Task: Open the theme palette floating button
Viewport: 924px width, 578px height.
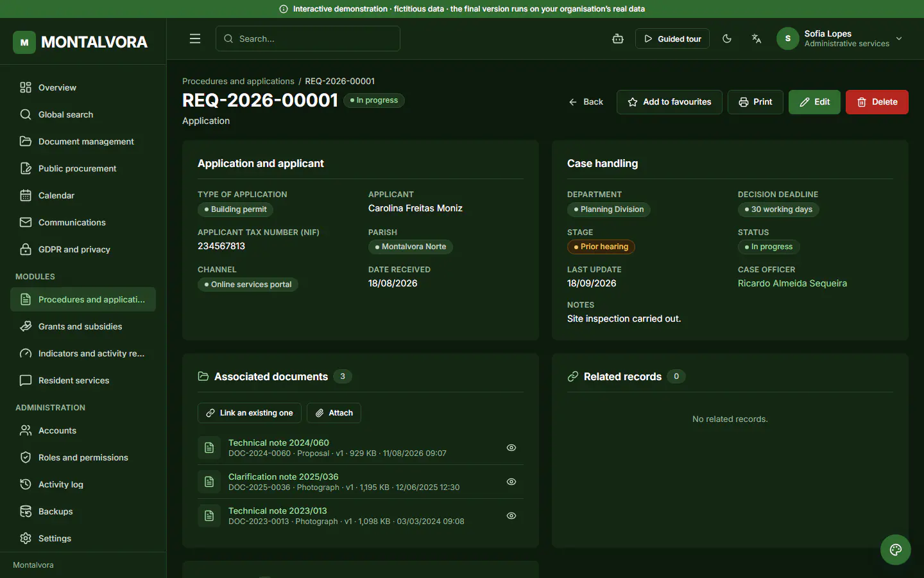Action: pyautogui.click(x=896, y=550)
